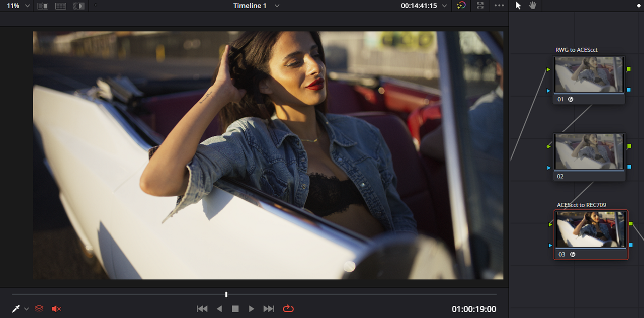Click node 02 blue key input connector
644x318 pixels.
pyautogui.click(x=549, y=167)
